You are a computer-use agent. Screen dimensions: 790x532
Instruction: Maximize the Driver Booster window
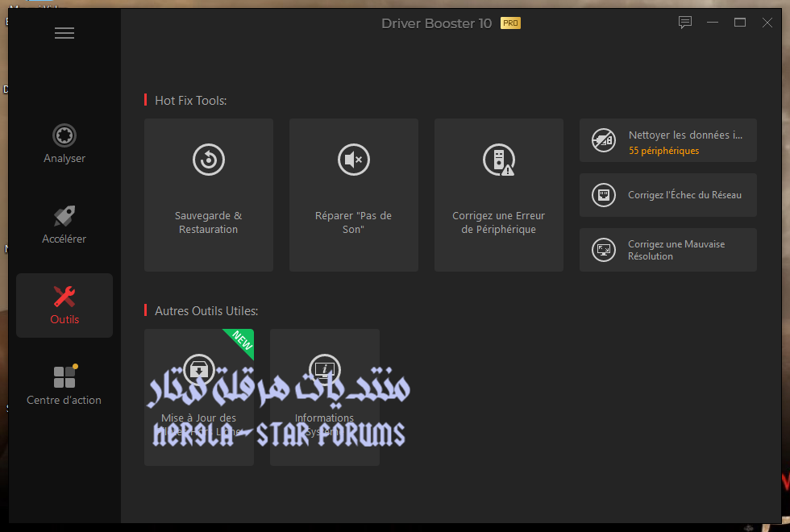click(x=740, y=23)
